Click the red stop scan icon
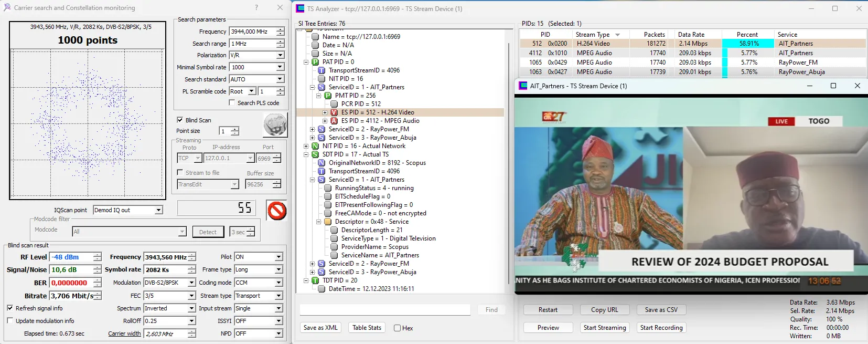This screenshot has width=868, height=344. click(x=276, y=211)
